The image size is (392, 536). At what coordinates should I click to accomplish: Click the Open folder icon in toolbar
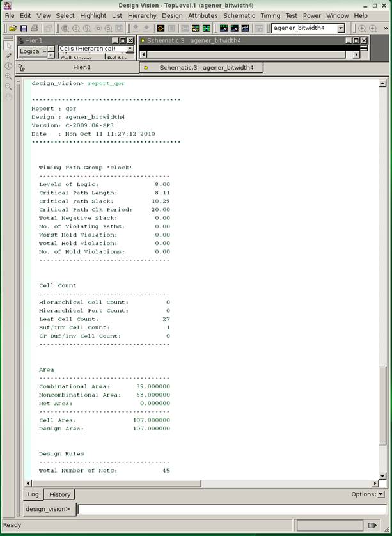[13, 28]
